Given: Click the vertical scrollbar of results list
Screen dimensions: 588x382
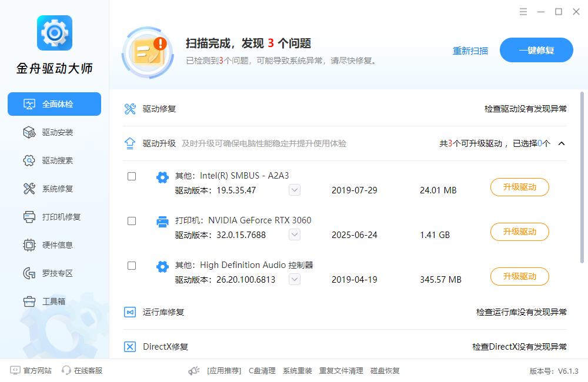Looking at the screenshot, I should point(582,177).
